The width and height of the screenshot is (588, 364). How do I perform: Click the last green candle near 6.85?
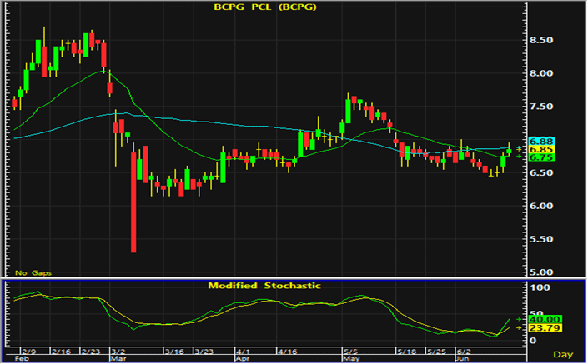pyautogui.click(x=509, y=152)
